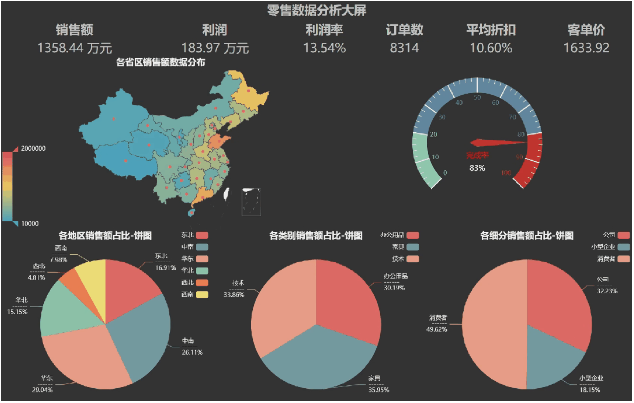Click the 销售额 KPI heading
The width and height of the screenshot is (634, 403).
[73, 30]
